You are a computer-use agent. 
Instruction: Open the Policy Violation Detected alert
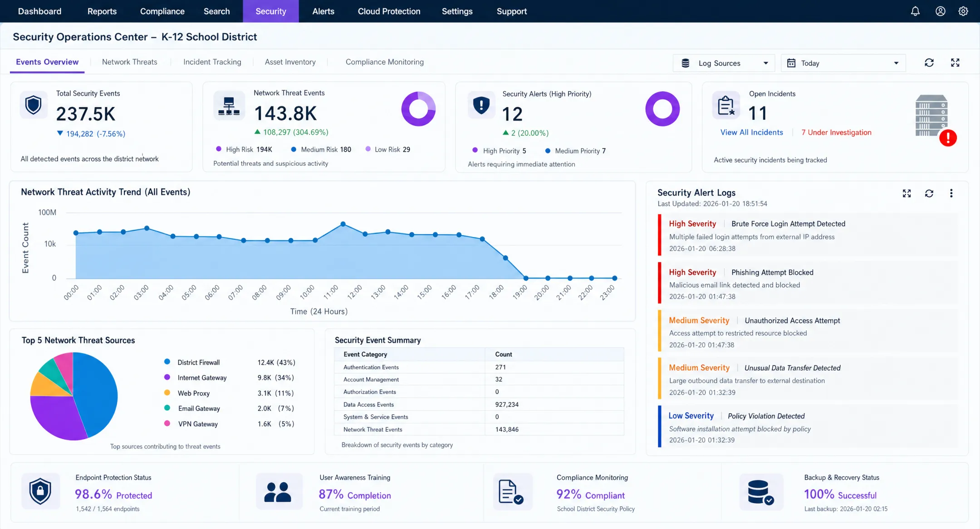(808, 427)
